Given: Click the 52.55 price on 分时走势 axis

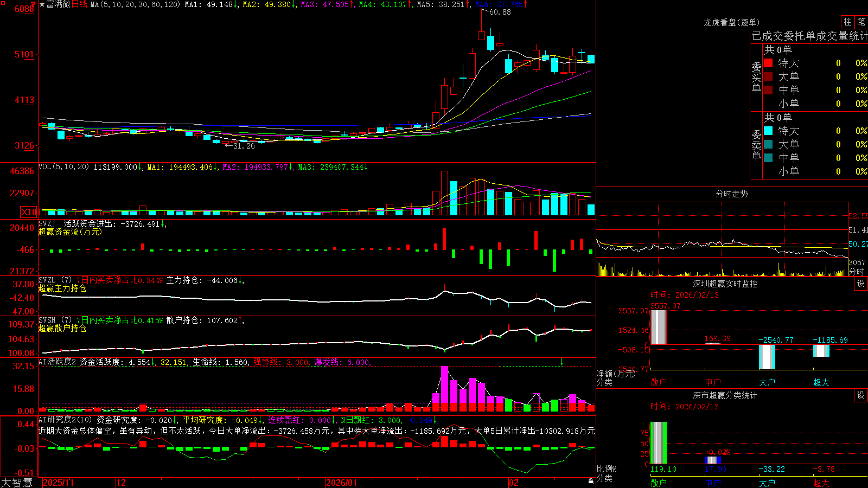Looking at the screenshot, I should click(x=858, y=216).
